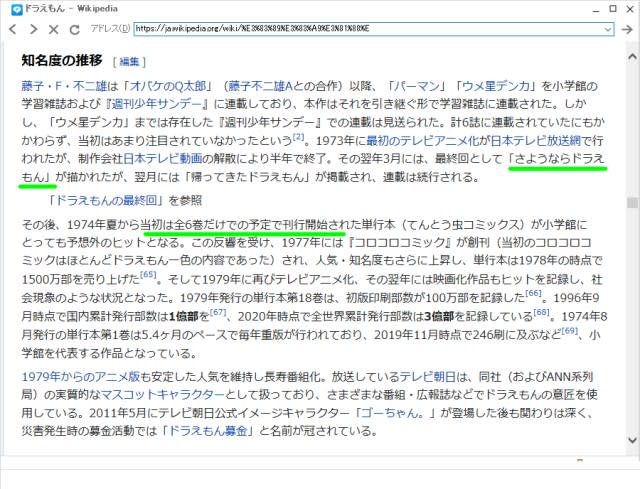Stop loading with the X icon

[53, 29]
